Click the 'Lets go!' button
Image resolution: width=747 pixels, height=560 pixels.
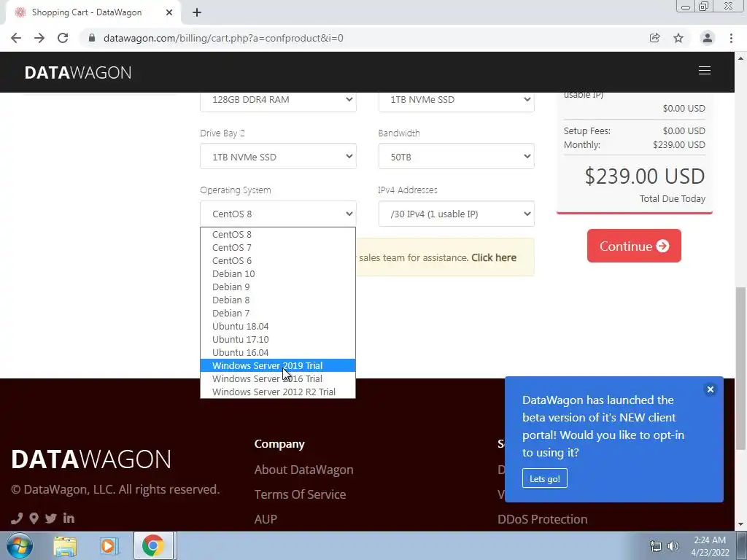click(x=544, y=478)
